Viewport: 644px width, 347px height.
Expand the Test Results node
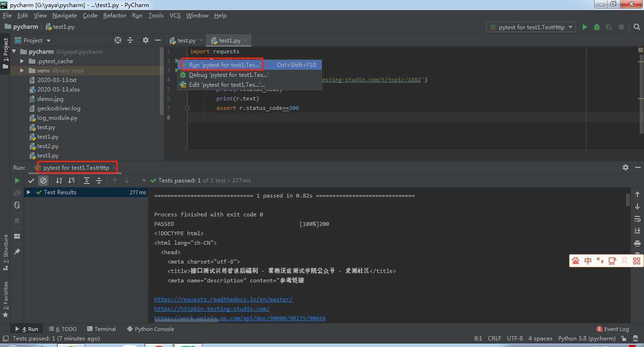29,192
